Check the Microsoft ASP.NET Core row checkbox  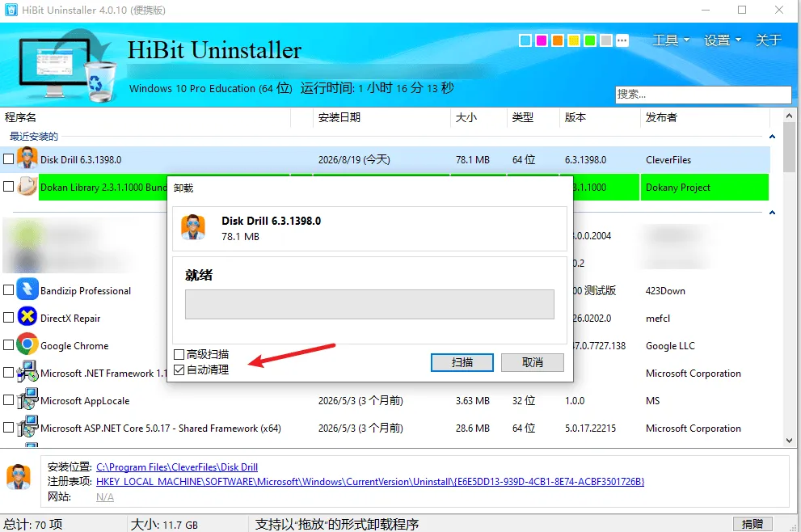coord(8,427)
